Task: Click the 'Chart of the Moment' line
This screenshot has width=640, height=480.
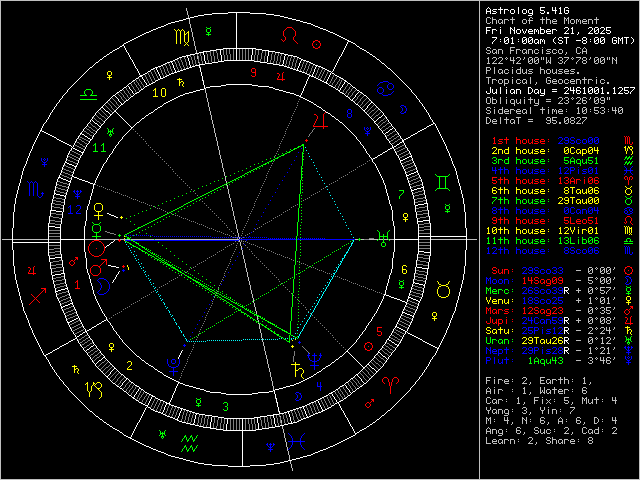Action: coord(542,21)
